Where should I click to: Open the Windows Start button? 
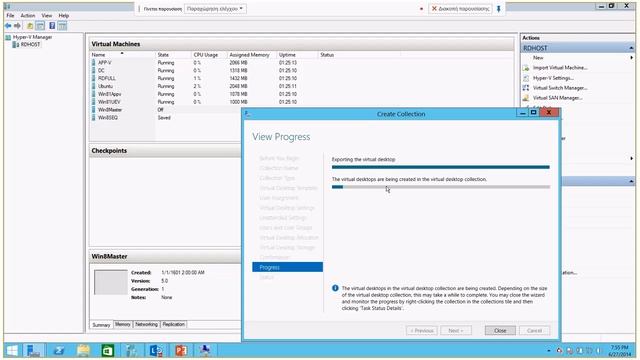pyautogui.click(x=12, y=350)
